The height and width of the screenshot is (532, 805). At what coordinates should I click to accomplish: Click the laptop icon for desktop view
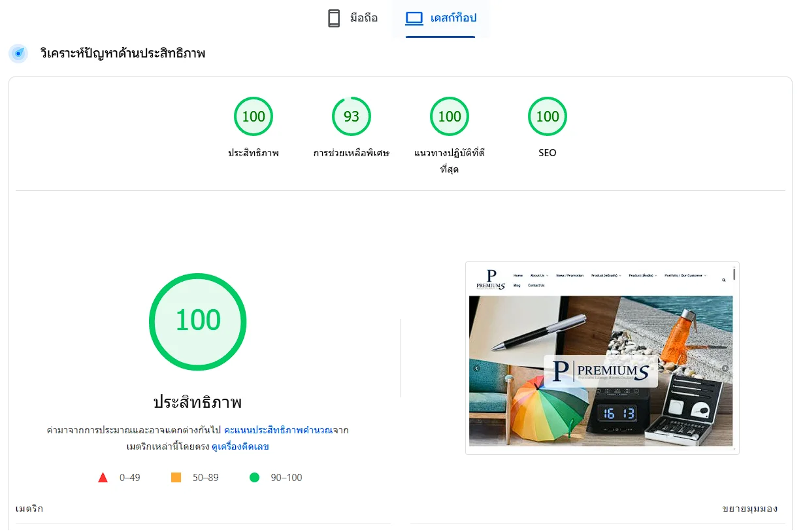coord(414,18)
